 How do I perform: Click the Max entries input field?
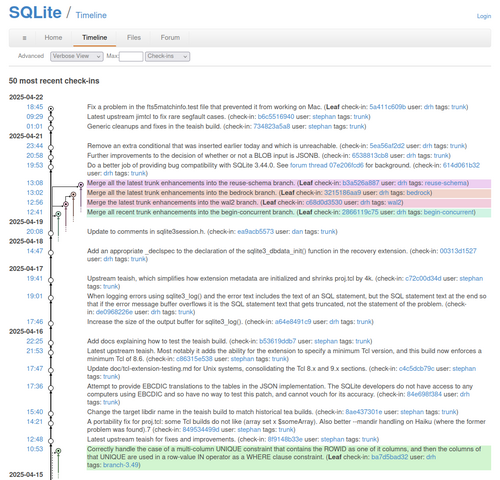[x=131, y=57]
